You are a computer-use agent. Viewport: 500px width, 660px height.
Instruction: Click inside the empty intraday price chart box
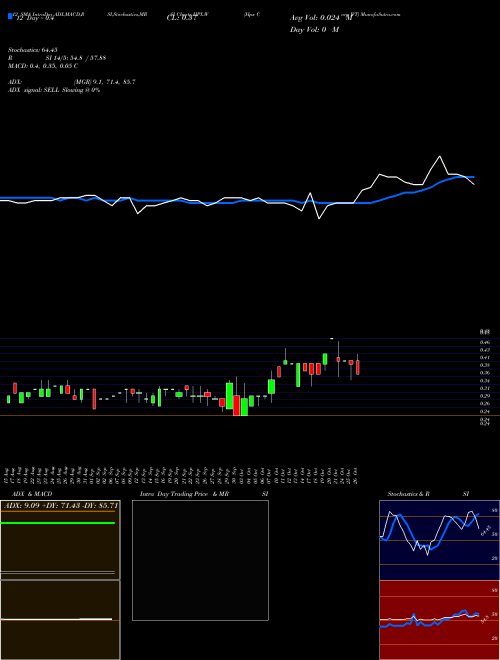pos(200,560)
